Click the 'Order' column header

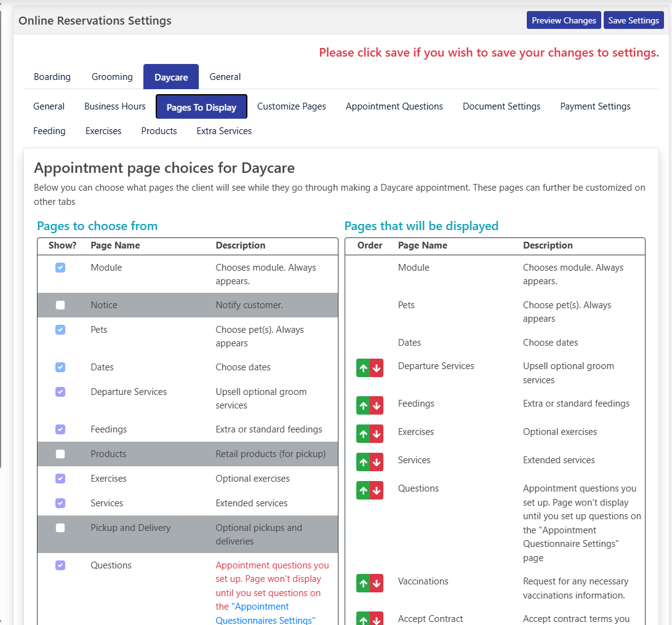point(370,245)
